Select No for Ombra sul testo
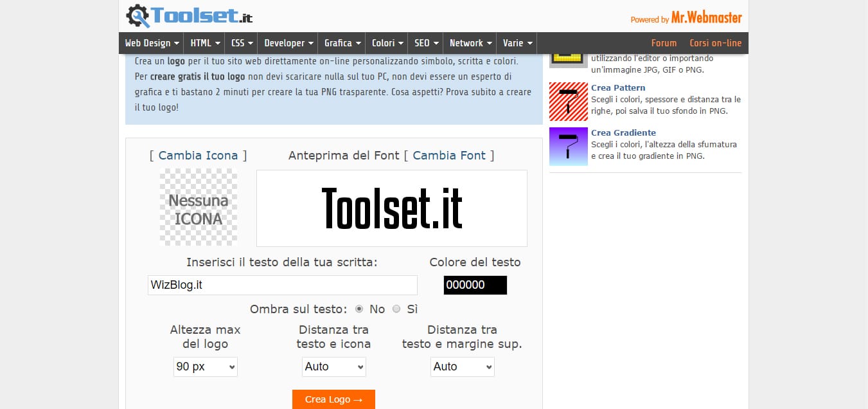Viewport: 868px width, 409px height. click(x=359, y=309)
